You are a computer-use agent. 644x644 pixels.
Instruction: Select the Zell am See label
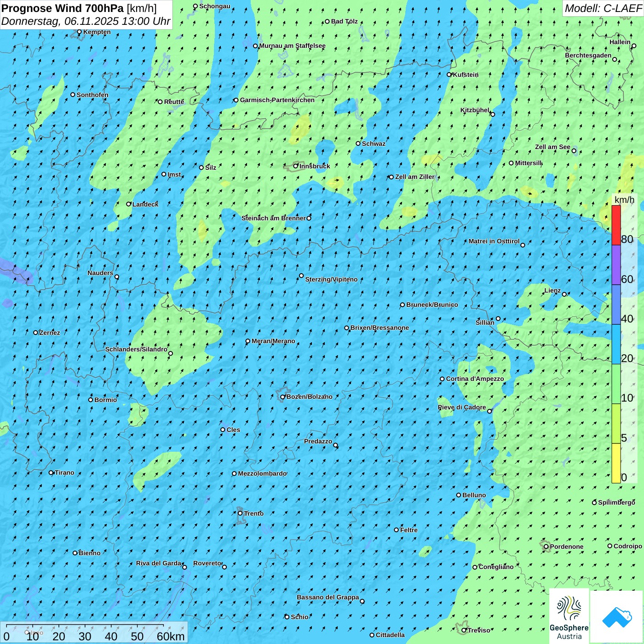tap(552, 147)
